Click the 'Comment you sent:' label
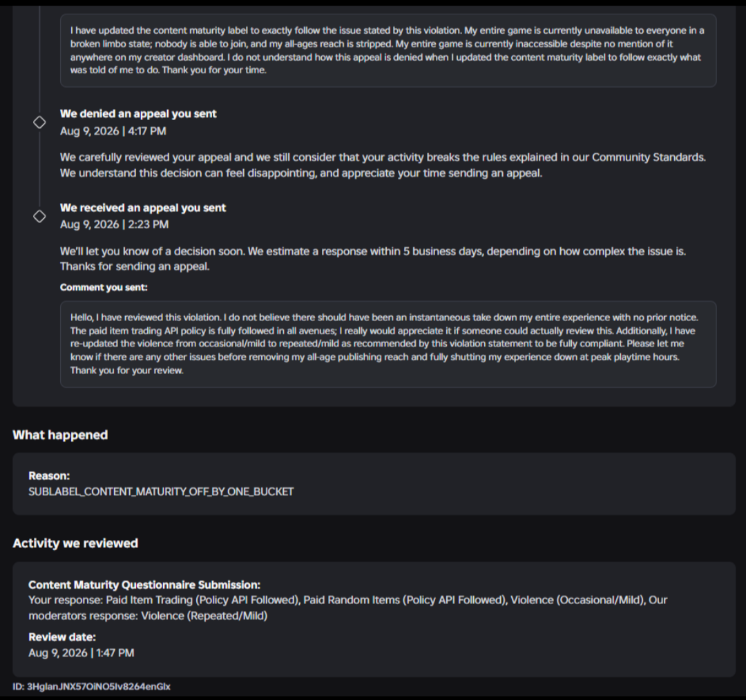746x700 pixels. [x=104, y=287]
